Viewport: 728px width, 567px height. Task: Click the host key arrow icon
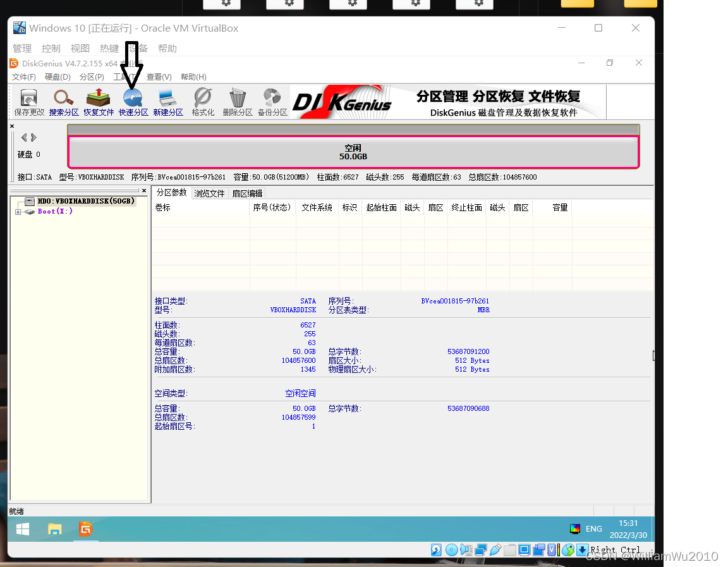pyautogui.click(x=582, y=551)
